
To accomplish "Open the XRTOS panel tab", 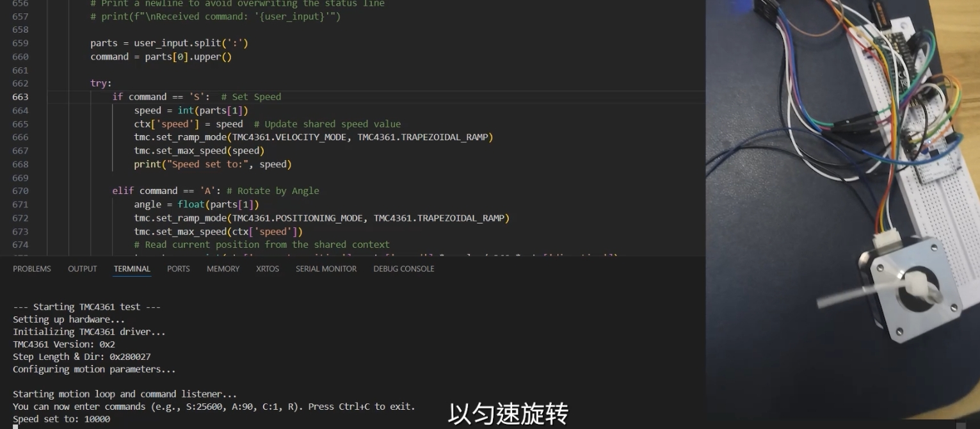I will point(268,269).
